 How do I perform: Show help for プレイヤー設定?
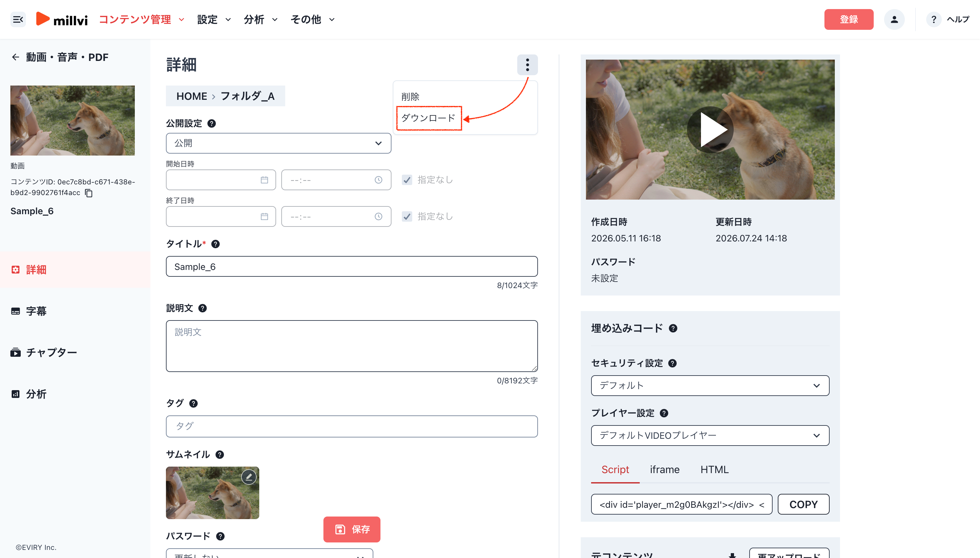[x=664, y=413]
